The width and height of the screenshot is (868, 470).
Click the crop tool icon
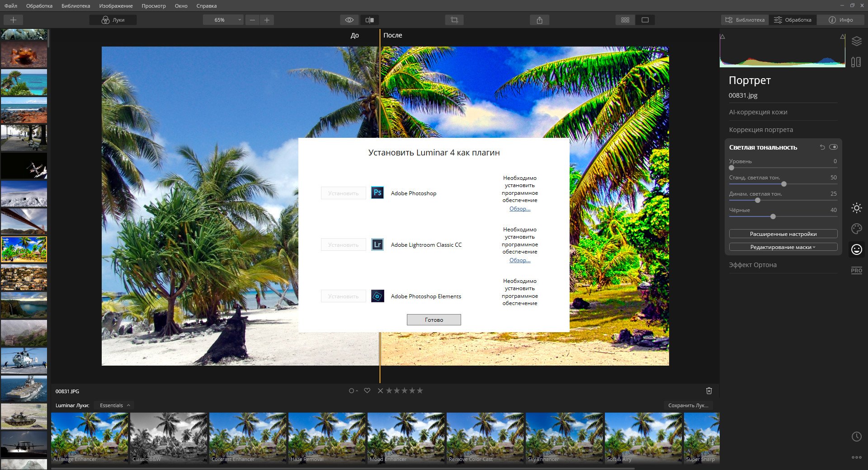[x=454, y=20]
